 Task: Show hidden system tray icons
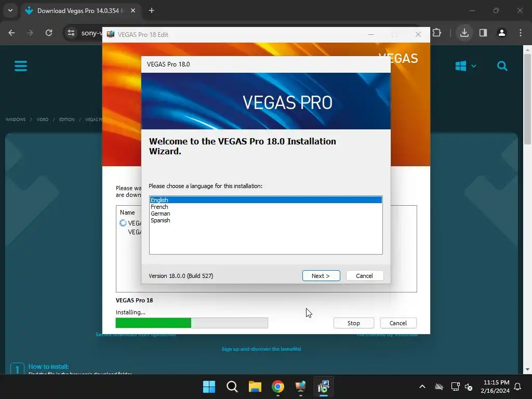[x=422, y=387]
